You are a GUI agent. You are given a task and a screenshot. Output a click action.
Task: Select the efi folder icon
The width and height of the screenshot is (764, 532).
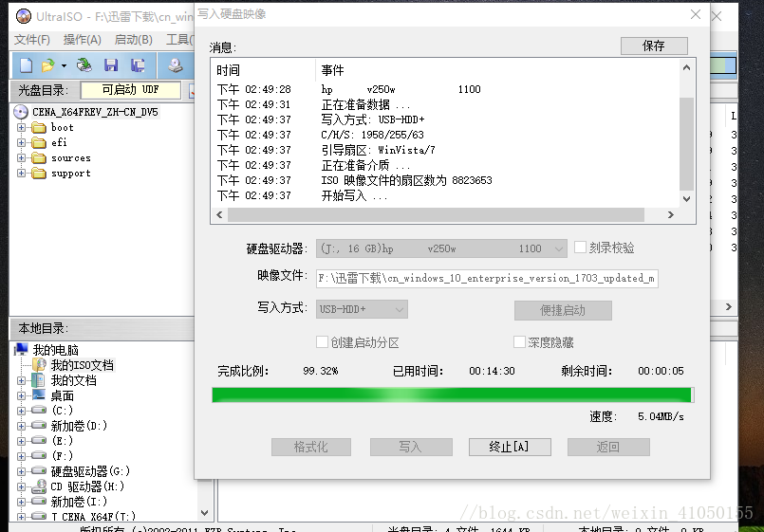coord(39,142)
